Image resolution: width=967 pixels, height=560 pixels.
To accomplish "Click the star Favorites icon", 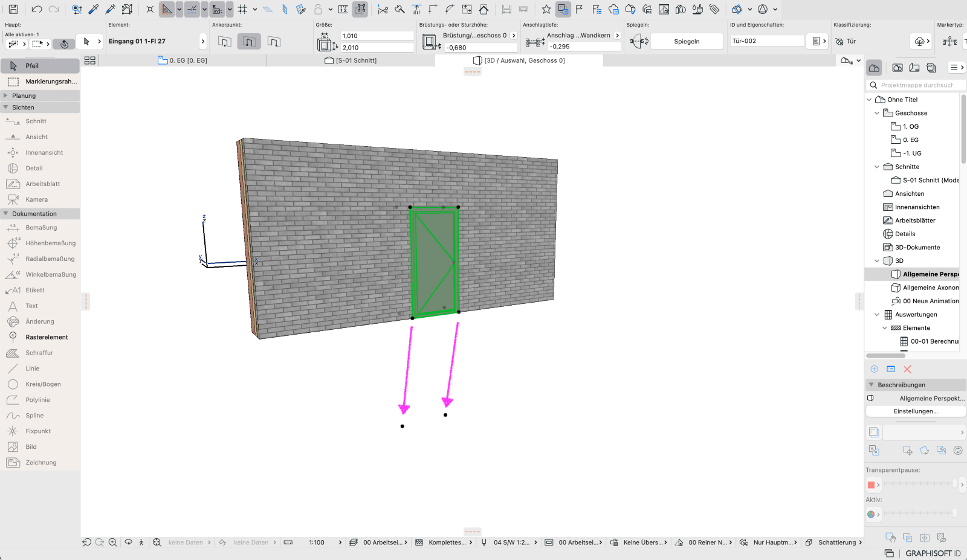I will coord(546,9).
